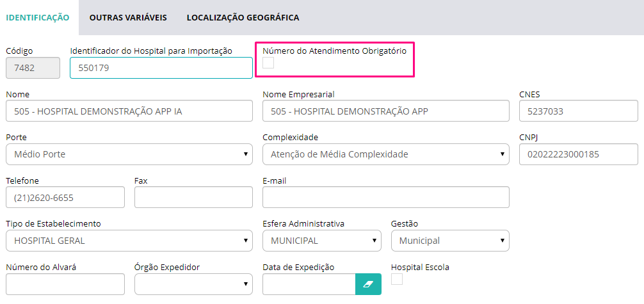Viewport: 644px width, 304px height.
Task: Open the Gestão dropdown
Action: 450,241
